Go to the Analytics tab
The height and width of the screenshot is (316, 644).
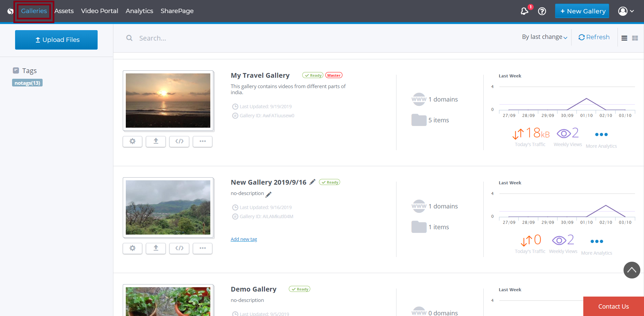coord(139,11)
